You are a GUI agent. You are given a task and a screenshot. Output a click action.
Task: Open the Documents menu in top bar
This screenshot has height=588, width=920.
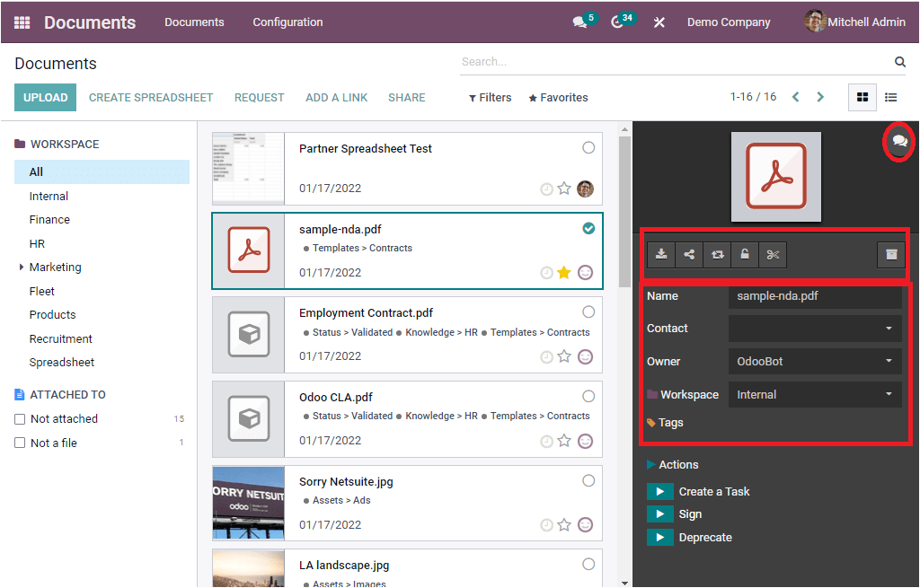pos(194,22)
